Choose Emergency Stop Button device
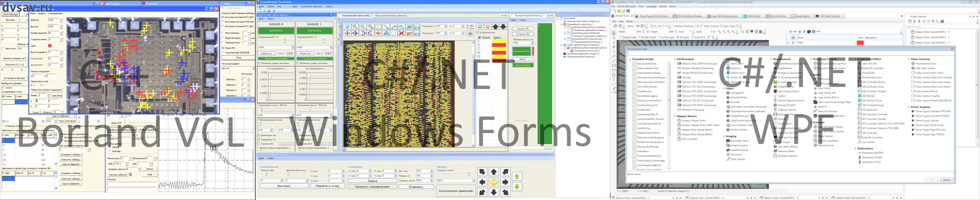 click(x=775, y=73)
